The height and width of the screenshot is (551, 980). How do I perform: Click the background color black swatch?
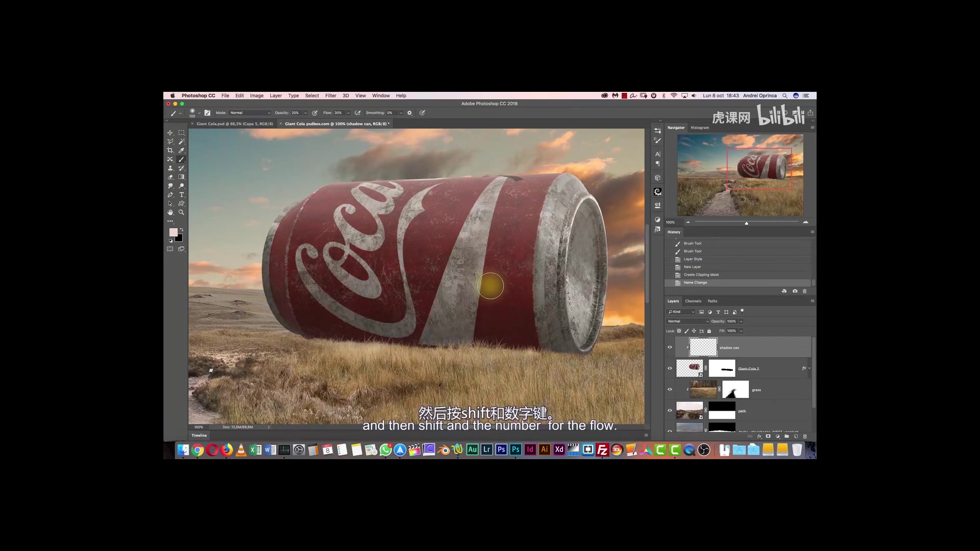[x=179, y=238]
